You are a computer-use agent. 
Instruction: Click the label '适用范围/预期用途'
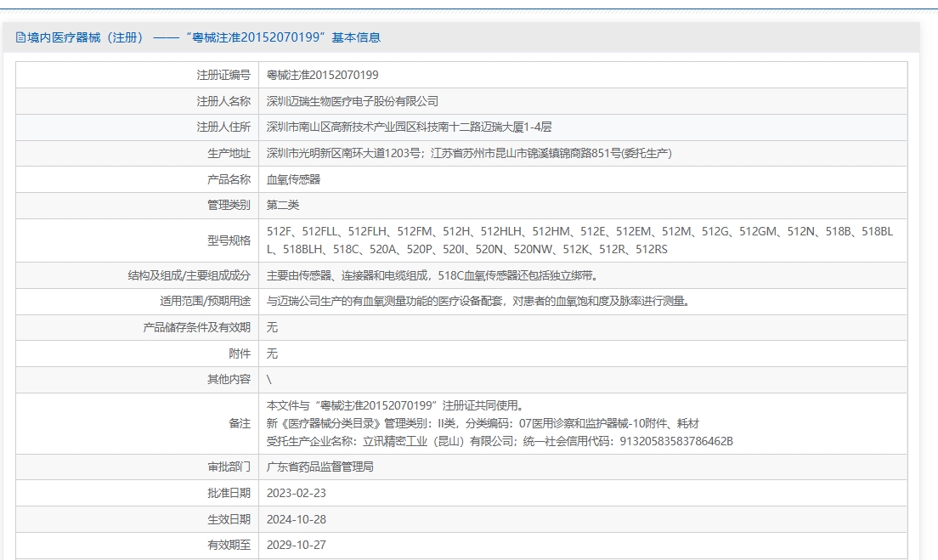[x=206, y=301]
